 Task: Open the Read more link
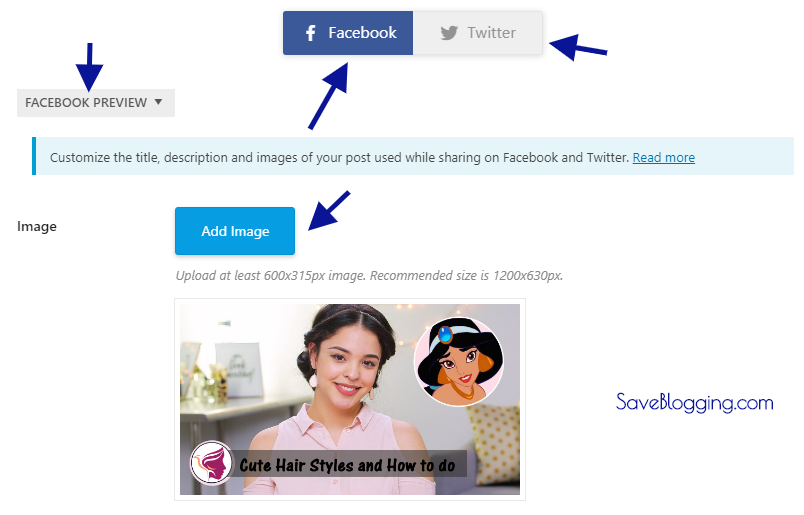(664, 157)
